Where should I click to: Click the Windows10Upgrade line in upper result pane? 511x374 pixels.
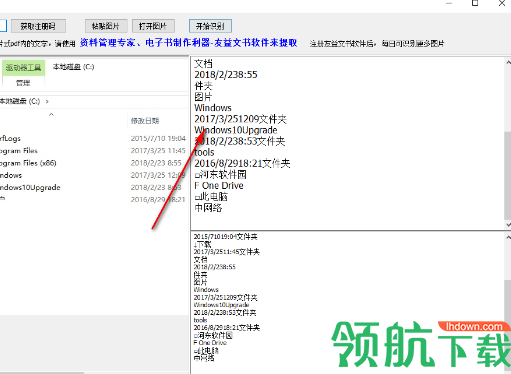tap(236, 130)
